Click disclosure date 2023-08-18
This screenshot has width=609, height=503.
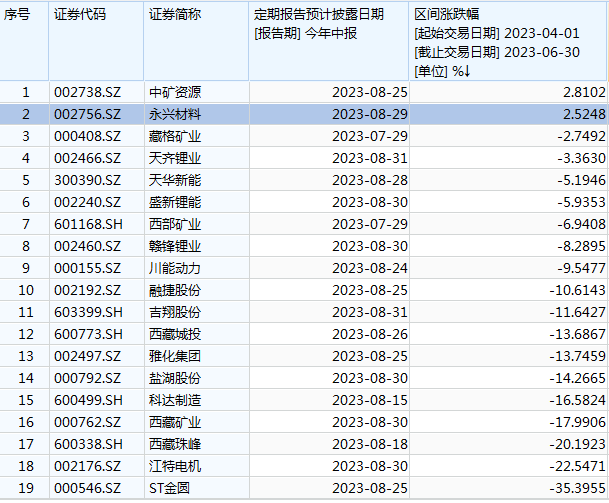tap(370, 444)
